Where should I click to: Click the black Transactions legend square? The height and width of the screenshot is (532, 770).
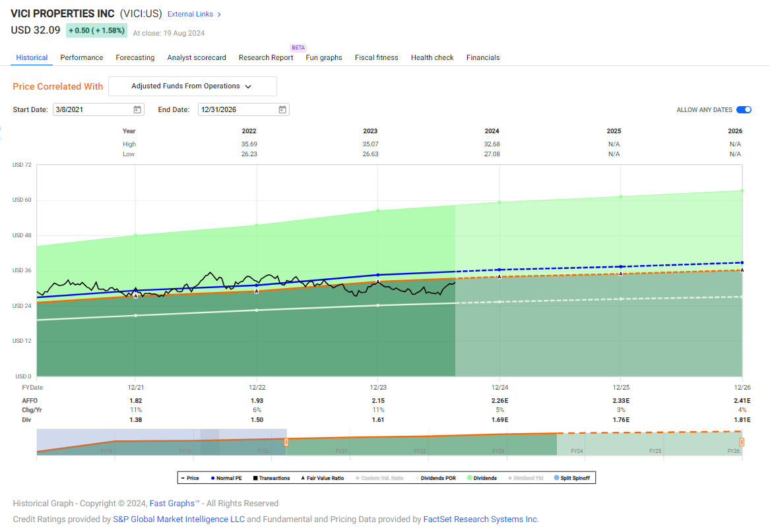pos(255,477)
